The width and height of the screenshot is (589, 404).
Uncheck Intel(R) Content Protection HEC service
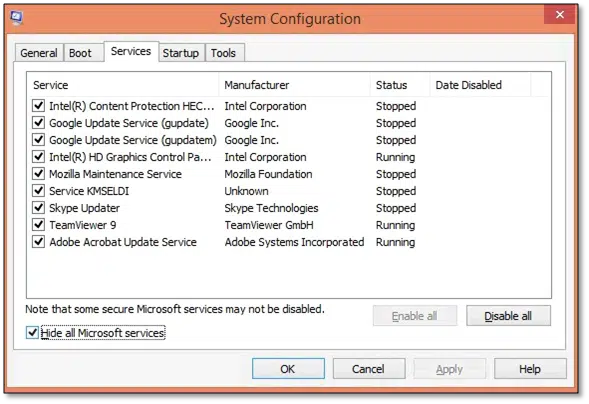click(x=38, y=106)
